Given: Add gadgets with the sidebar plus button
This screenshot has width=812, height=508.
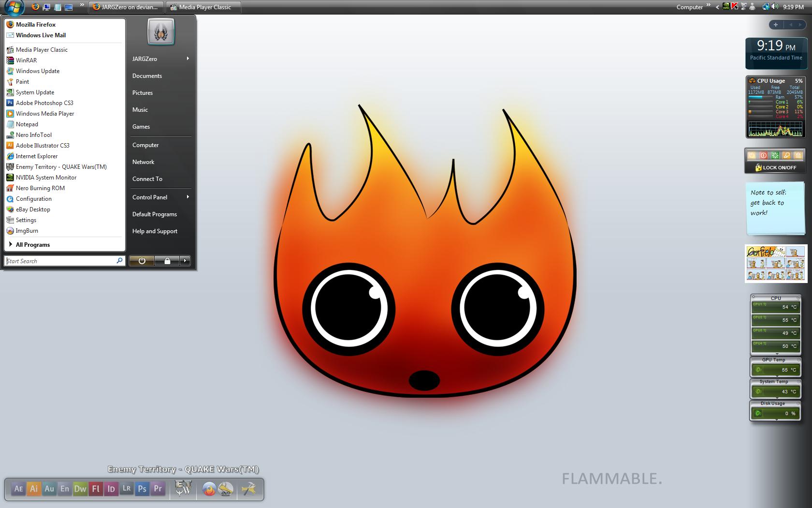Looking at the screenshot, I should [776, 25].
